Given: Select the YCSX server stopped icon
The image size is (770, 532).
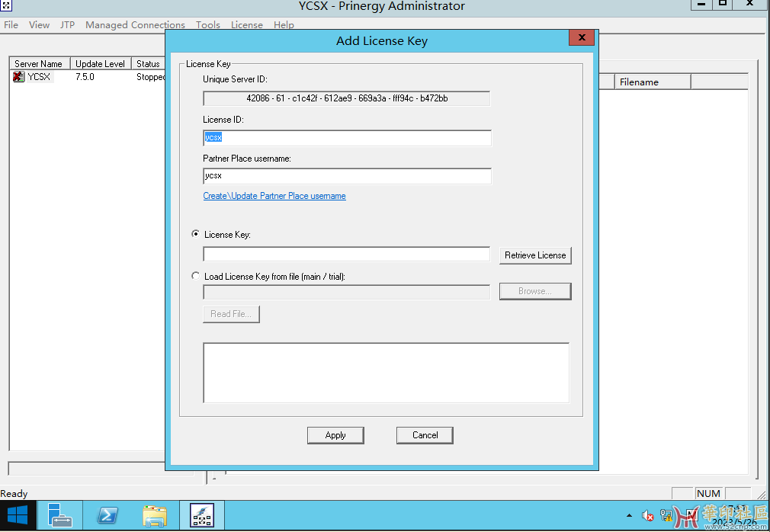Looking at the screenshot, I should (18, 76).
